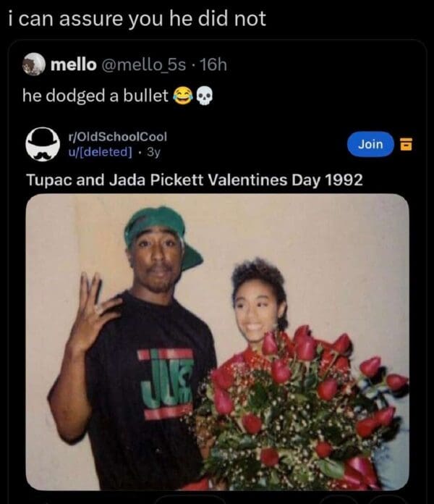Screen dimensions: 434x504
Task: Open the Tupac and Jada Pickett post title
Action: (x=195, y=180)
